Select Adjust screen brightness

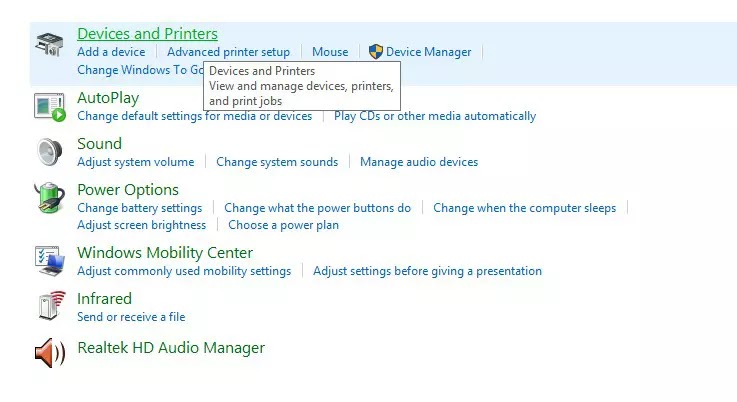pyautogui.click(x=141, y=225)
